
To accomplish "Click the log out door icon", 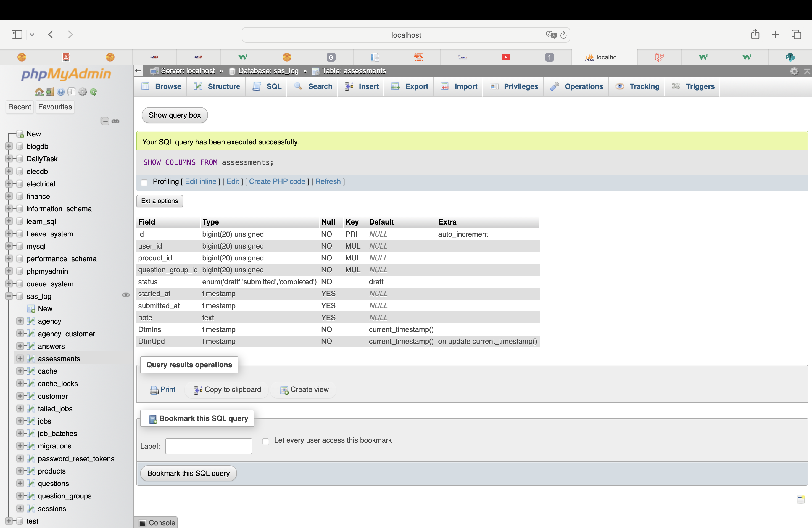I will [x=50, y=92].
